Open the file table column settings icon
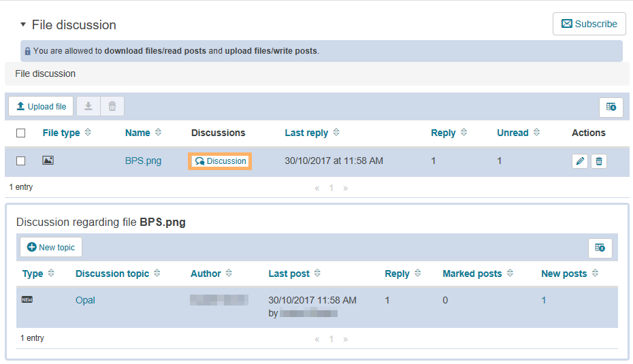The image size is (633, 364). [x=611, y=107]
